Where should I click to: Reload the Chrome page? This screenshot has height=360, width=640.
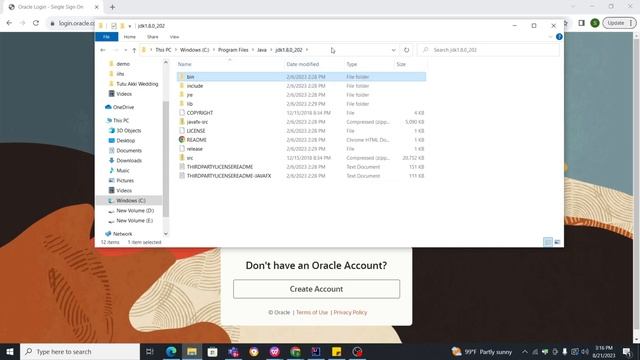click(x=36, y=23)
